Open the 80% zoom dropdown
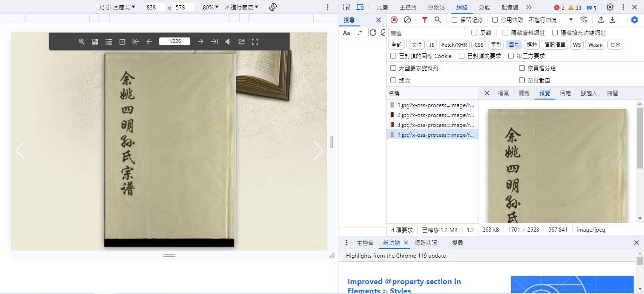The width and height of the screenshot is (644, 294). pyautogui.click(x=211, y=7)
